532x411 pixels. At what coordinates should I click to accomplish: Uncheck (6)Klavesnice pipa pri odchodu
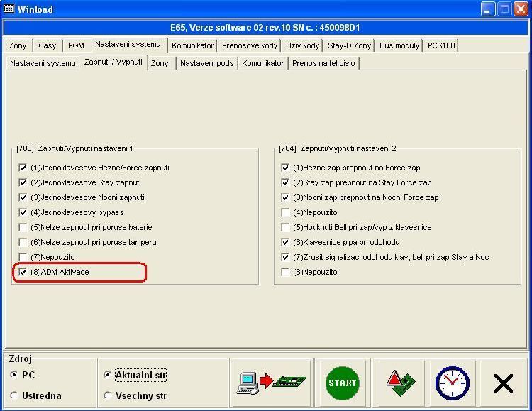(286, 242)
